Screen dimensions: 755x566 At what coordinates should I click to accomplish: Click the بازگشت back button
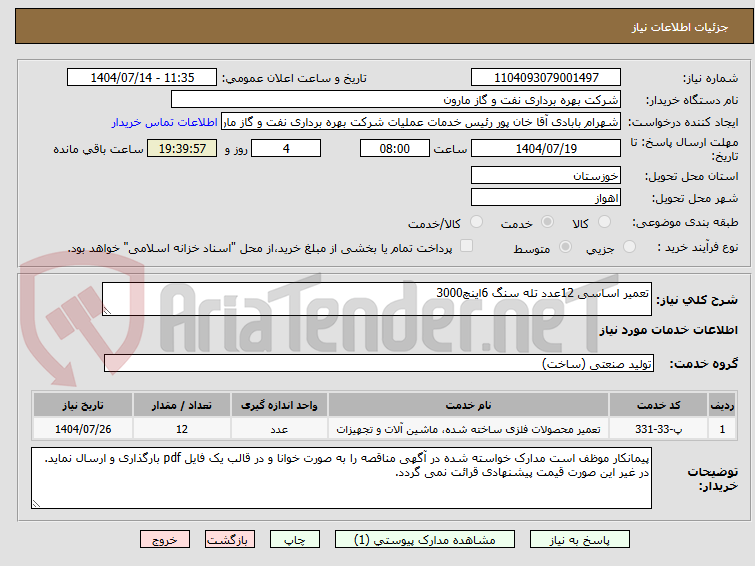pos(230,540)
